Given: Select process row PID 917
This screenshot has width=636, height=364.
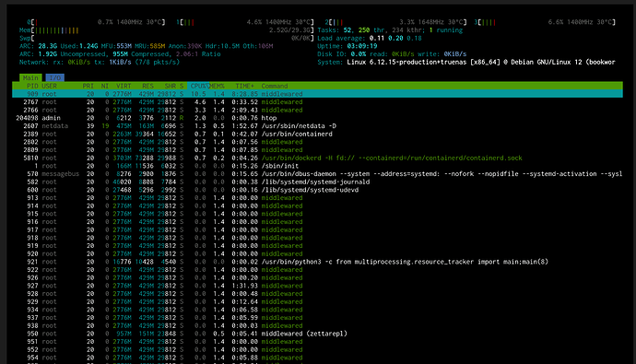Looking at the screenshot, I should click(x=317, y=229).
